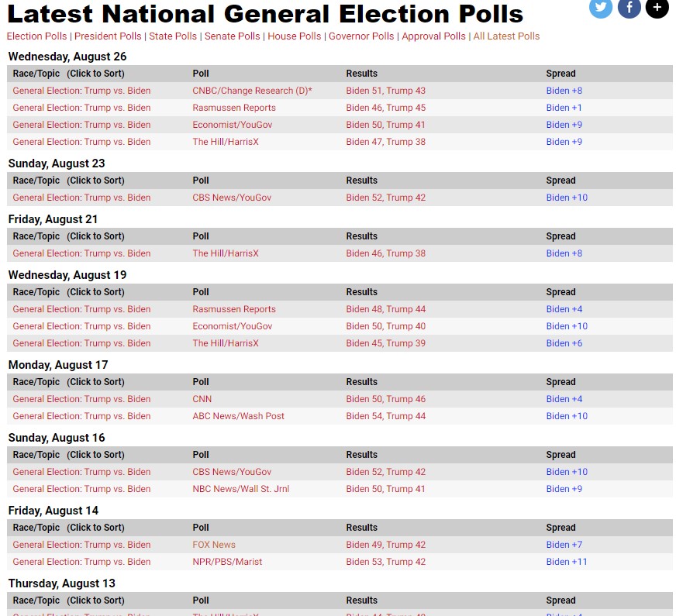View the FOX News poll
Screen dimensions: 676x616
coord(214,545)
